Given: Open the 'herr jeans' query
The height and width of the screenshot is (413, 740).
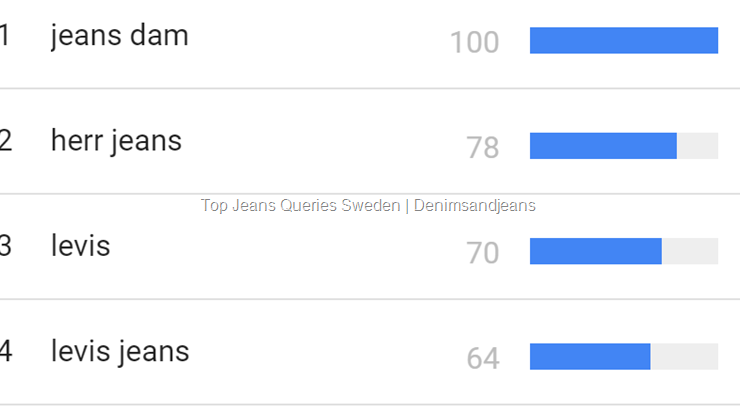Looking at the screenshot, I should 116,141.
